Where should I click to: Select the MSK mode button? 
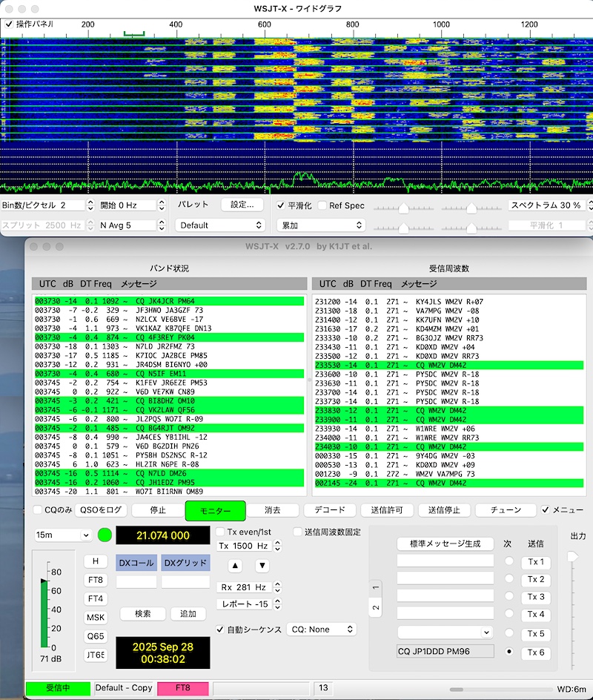(x=95, y=617)
